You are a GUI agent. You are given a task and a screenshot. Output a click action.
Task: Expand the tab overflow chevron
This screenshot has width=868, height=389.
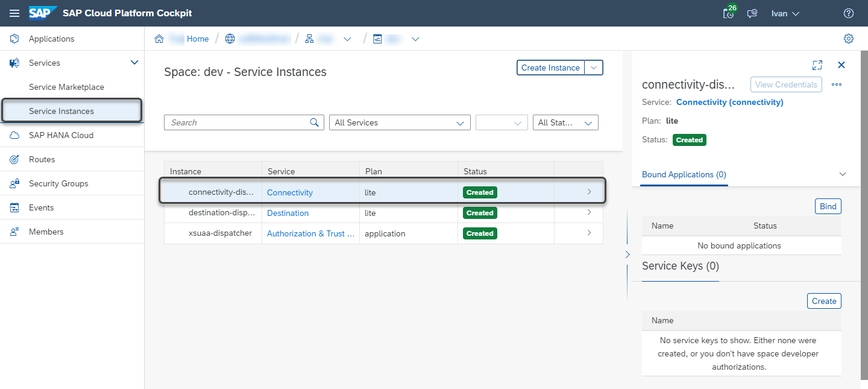[843, 174]
